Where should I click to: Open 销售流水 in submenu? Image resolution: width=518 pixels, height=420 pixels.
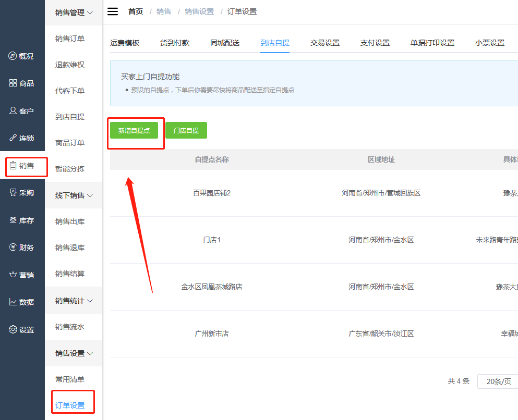(70, 327)
